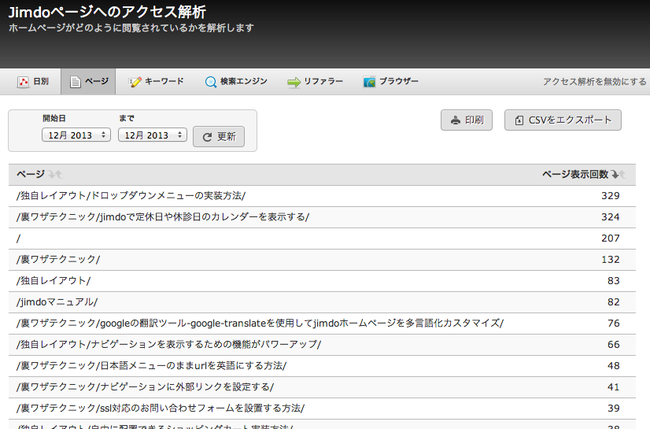Click the /独自レイアウト/ row

point(322,281)
